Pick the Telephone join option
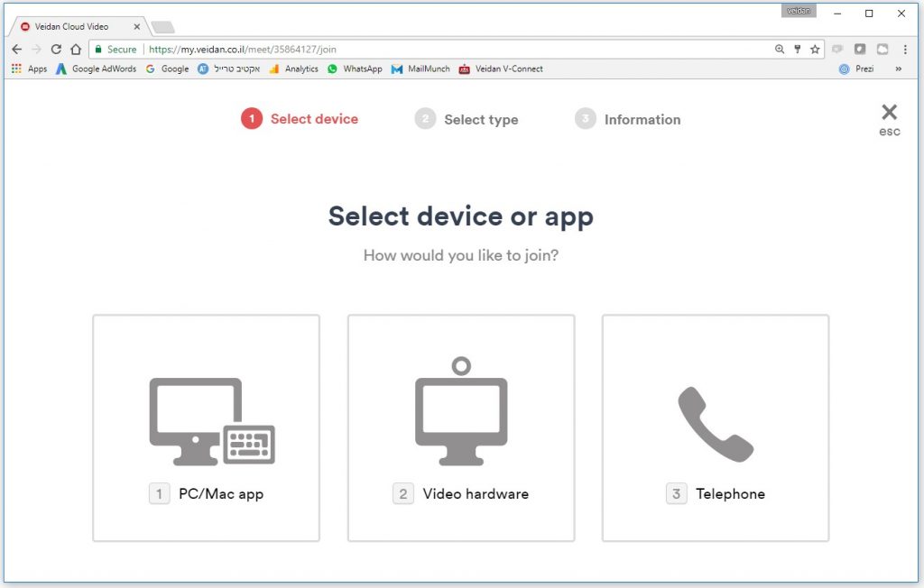Viewport: 924px width, 588px height. (715, 428)
